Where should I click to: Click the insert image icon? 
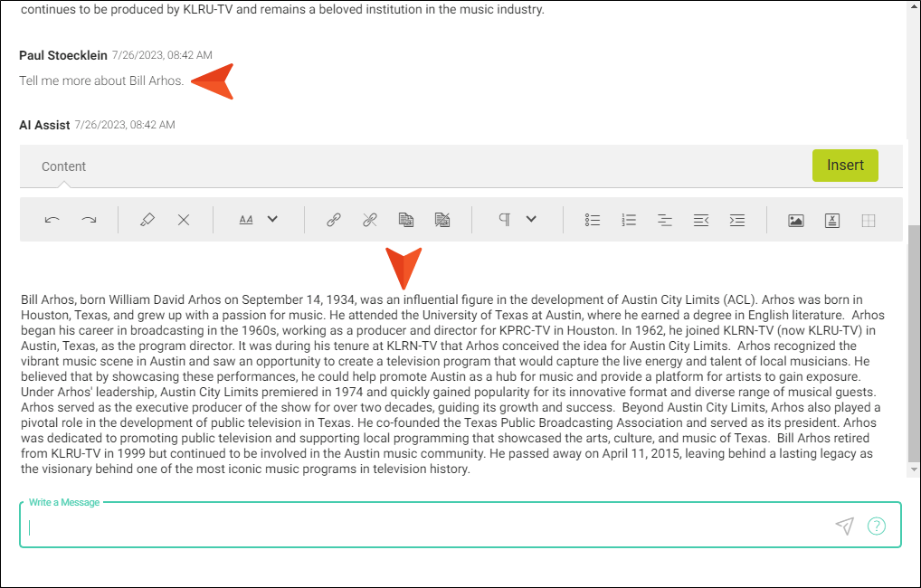[x=796, y=221]
